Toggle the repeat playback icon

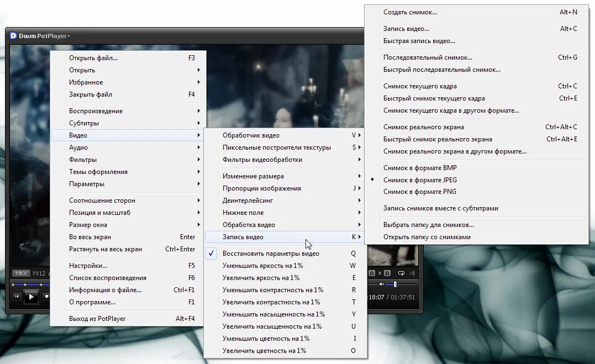pyautogui.click(x=401, y=273)
